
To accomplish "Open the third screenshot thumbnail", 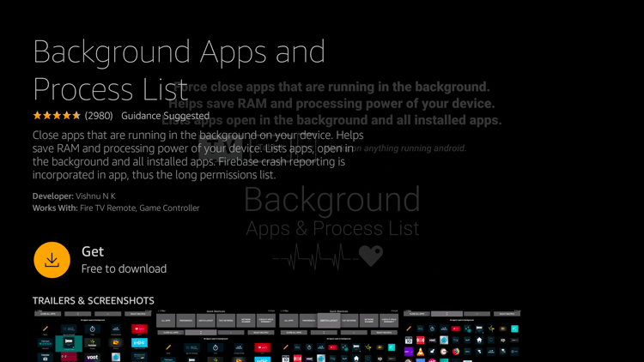I will coord(339,336).
